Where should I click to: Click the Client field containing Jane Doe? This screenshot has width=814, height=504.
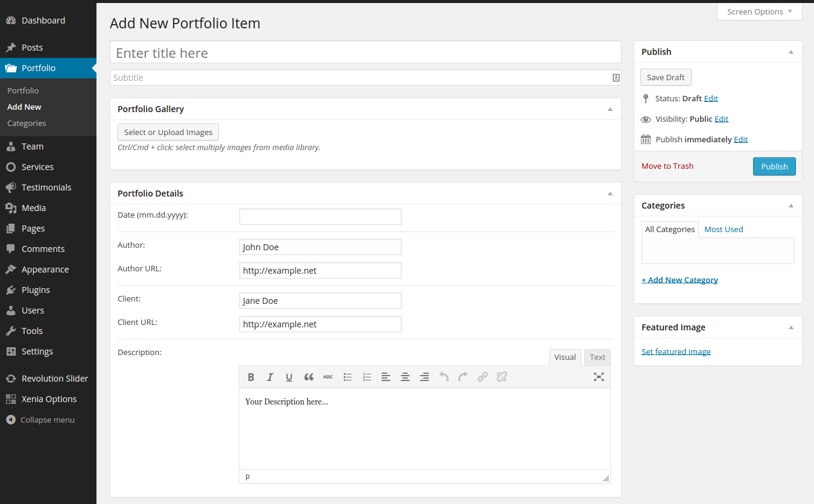click(320, 300)
